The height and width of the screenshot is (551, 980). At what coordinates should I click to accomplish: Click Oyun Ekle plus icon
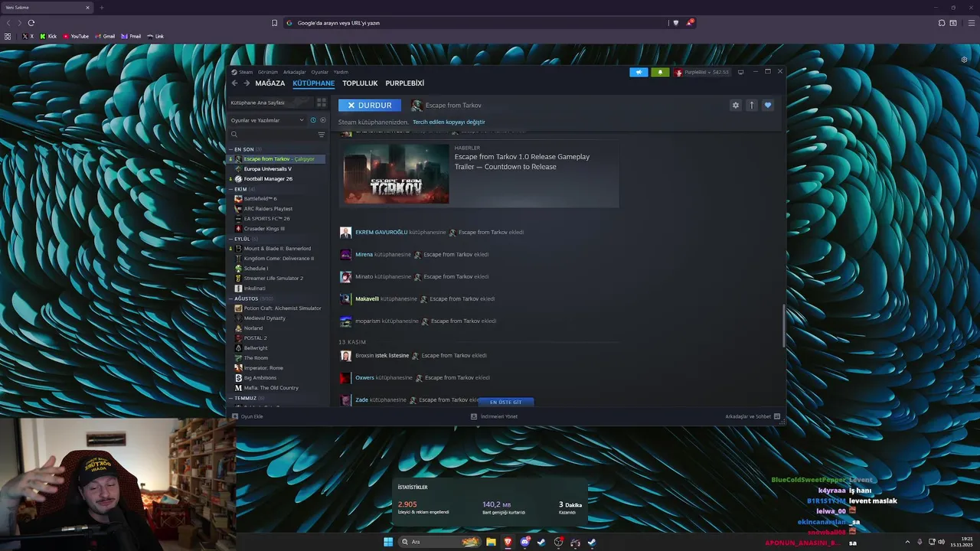tap(235, 416)
